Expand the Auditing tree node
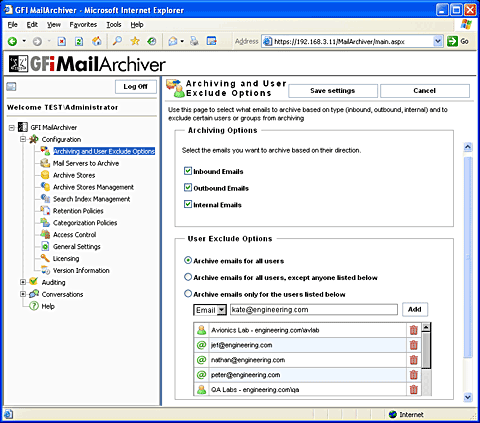This screenshot has height=423, width=480. pos(23,282)
